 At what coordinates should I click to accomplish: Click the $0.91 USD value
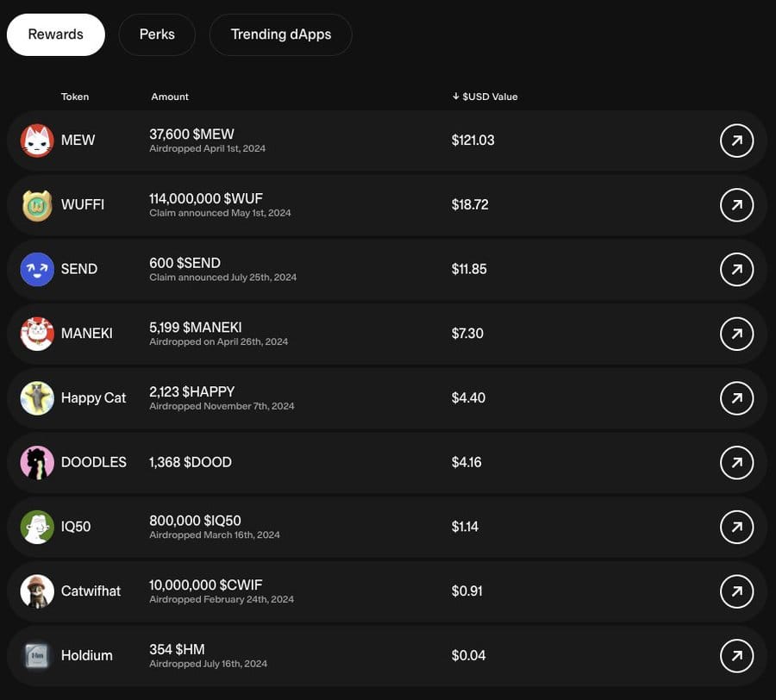(466, 591)
